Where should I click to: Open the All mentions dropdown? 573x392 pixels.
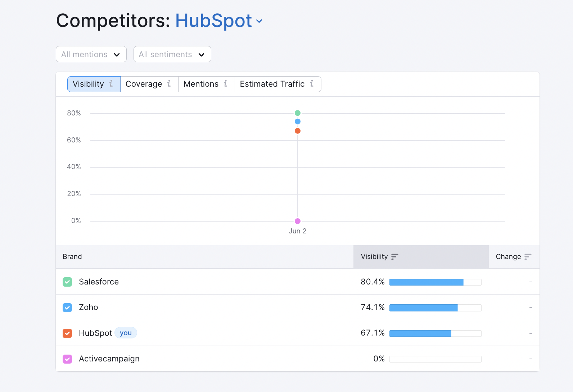click(x=91, y=54)
